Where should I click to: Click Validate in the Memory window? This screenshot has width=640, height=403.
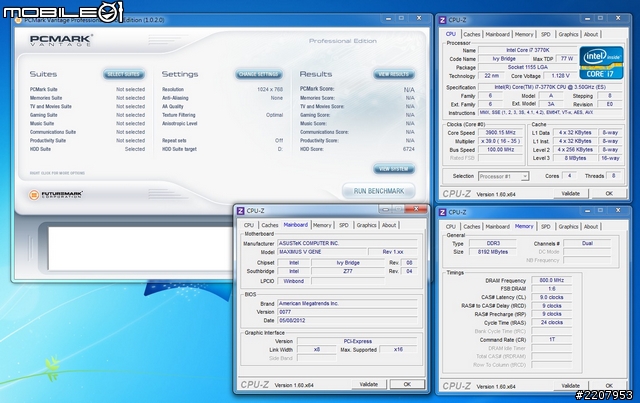coord(570,385)
